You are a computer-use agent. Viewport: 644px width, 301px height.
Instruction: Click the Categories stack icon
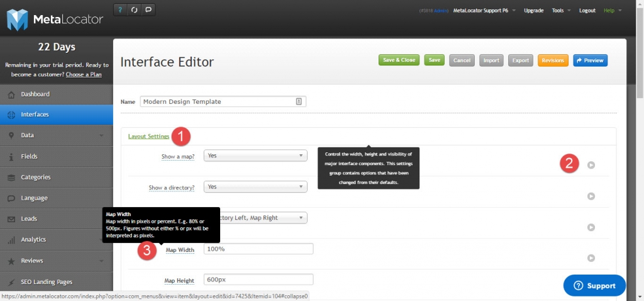coord(11,178)
